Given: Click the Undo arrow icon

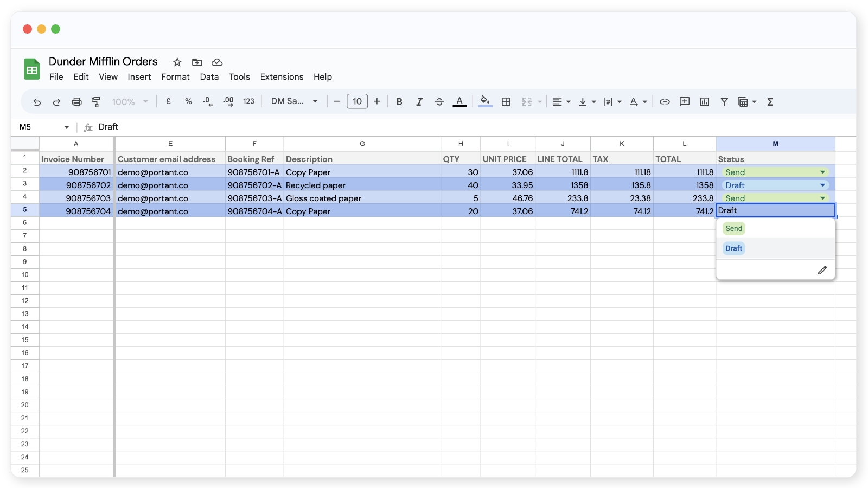Looking at the screenshot, I should (x=37, y=102).
